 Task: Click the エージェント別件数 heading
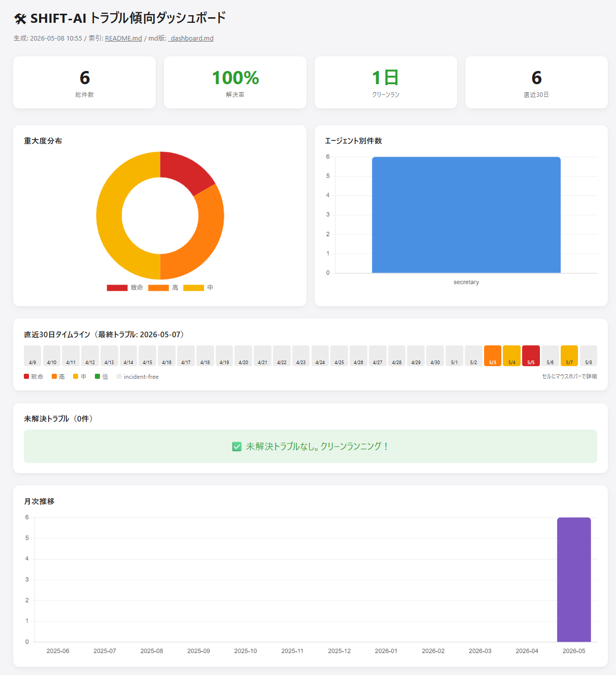pyautogui.click(x=353, y=141)
